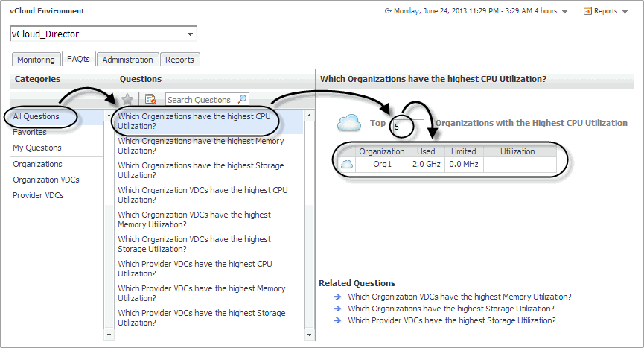Image resolution: width=644 pixels, height=348 pixels.
Task: Click the search magnifier icon
Action: click(x=242, y=99)
